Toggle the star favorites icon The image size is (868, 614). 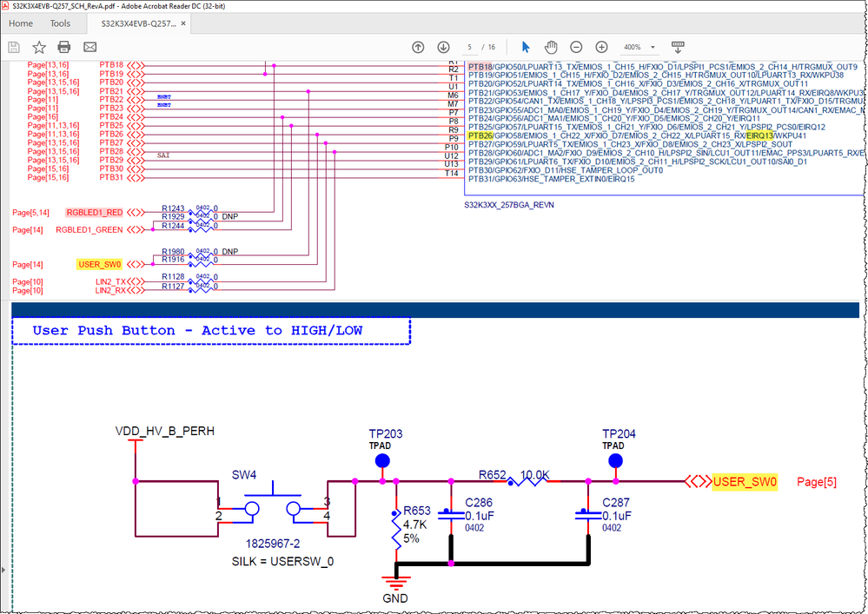[38, 47]
